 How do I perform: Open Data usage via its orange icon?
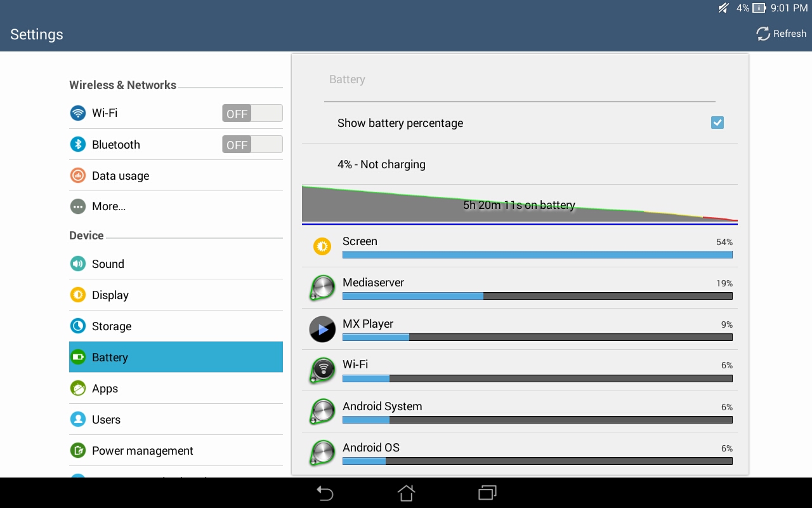tap(77, 175)
